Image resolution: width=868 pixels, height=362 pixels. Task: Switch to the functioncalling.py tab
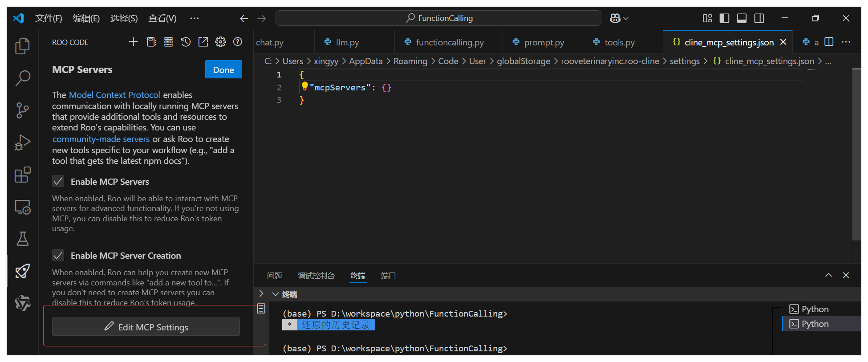(x=449, y=42)
